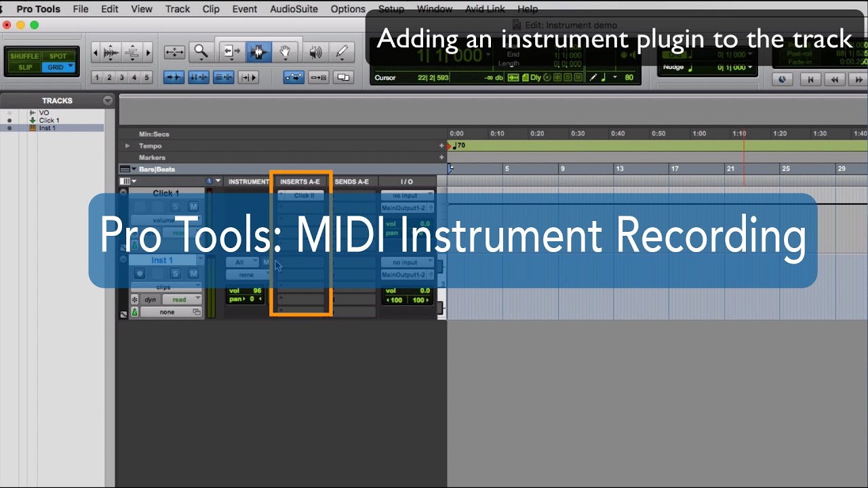Open the Track menu

pos(178,9)
